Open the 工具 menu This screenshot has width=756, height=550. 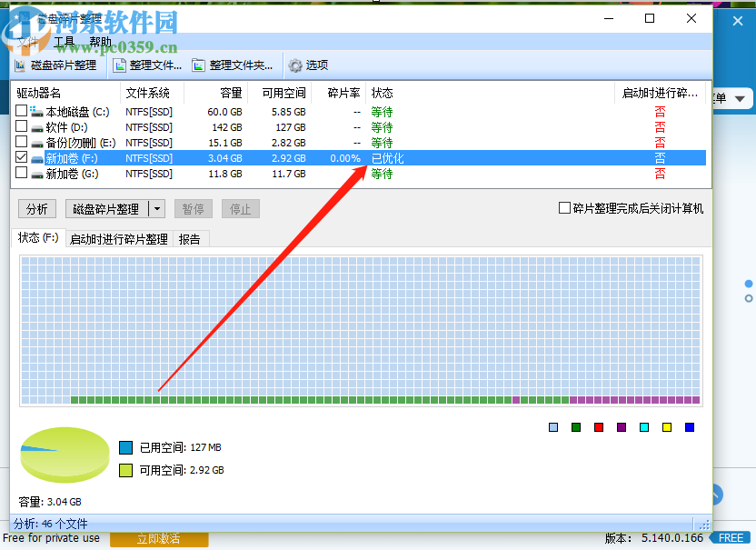click(65, 42)
